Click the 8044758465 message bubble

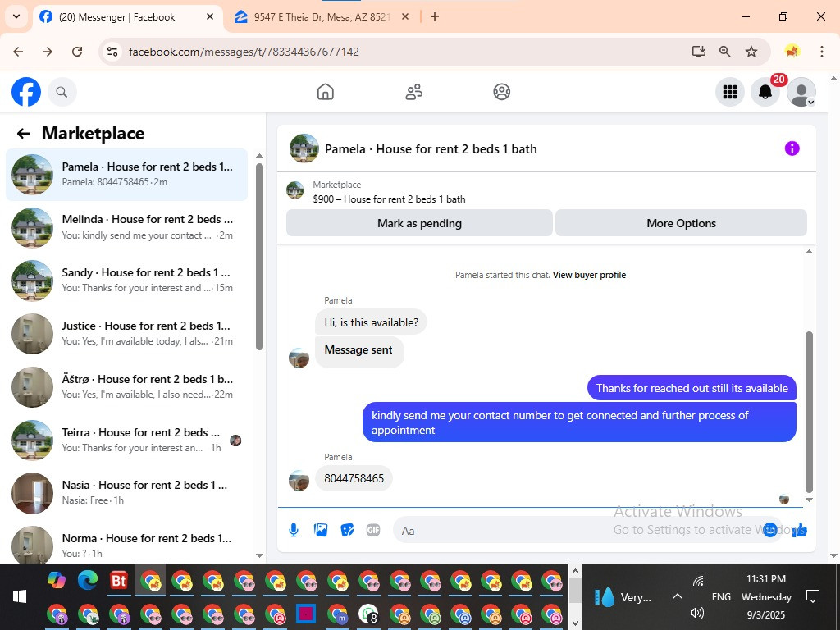tap(354, 478)
